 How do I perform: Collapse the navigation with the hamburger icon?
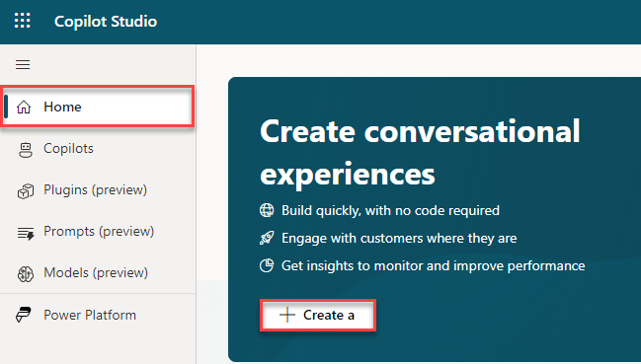click(x=23, y=64)
